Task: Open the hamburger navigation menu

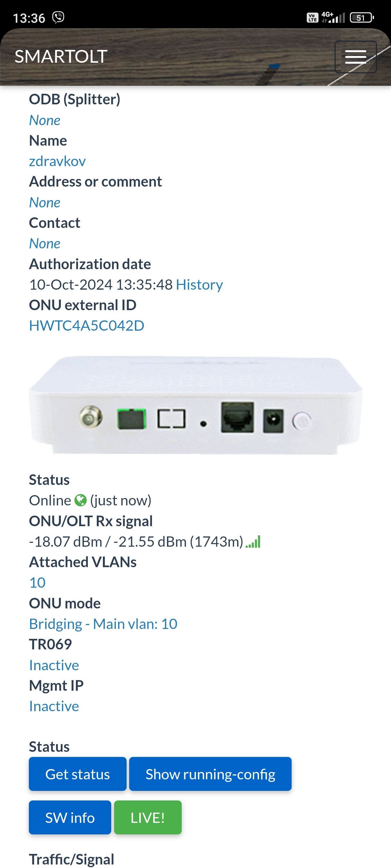Action: 355,57
